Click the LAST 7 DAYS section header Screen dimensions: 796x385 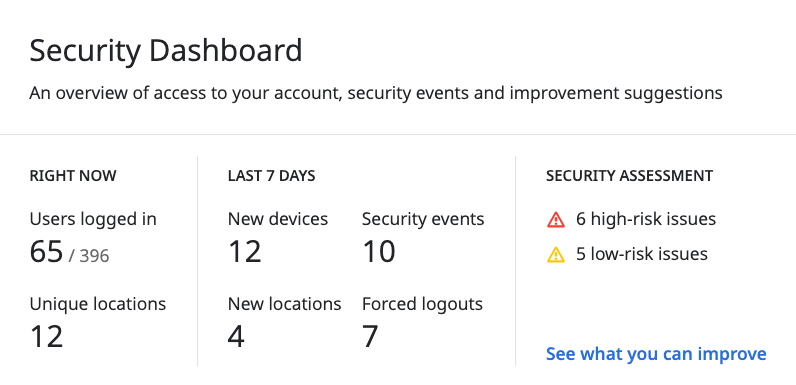[x=272, y=176]
